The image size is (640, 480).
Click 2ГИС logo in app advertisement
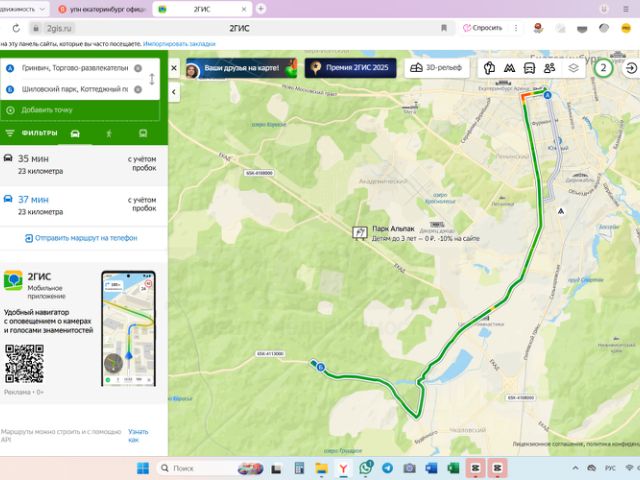tap(13, 280)
